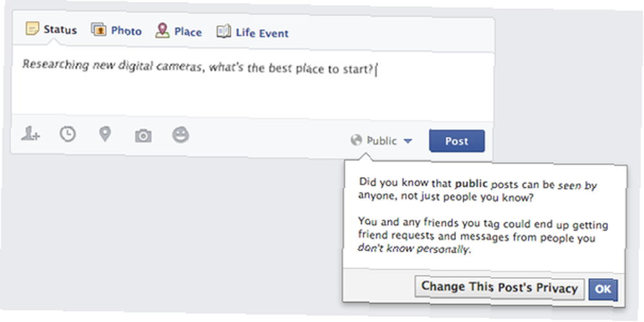Click the Place map marker icon
644x322 pixels.
point(162,31)
